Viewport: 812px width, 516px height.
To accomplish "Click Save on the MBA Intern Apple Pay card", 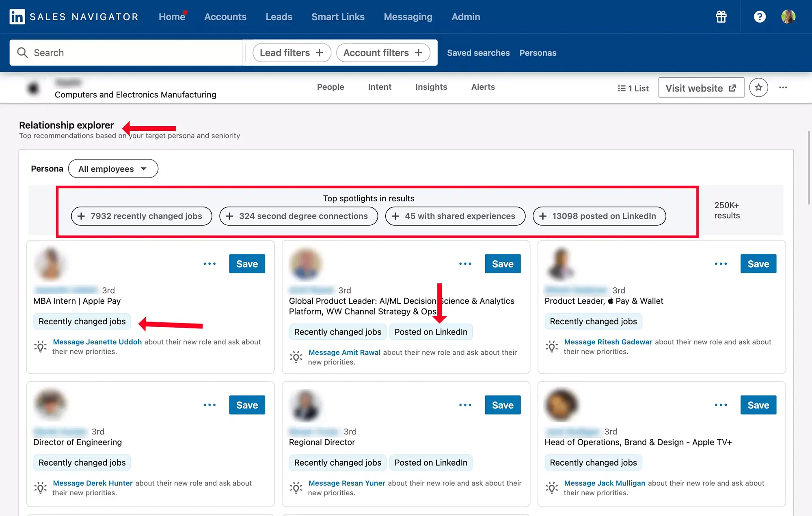I will pos(247,263).
